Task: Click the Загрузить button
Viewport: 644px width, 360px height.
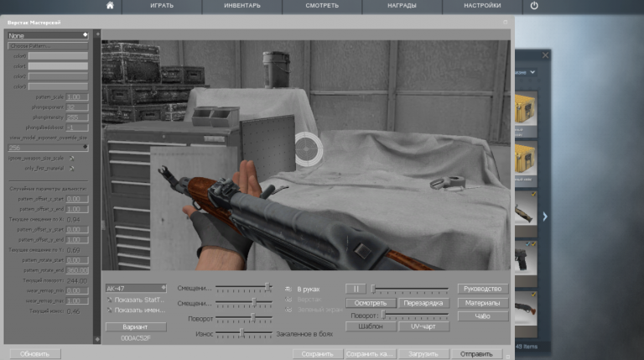Action: (423, 354)
